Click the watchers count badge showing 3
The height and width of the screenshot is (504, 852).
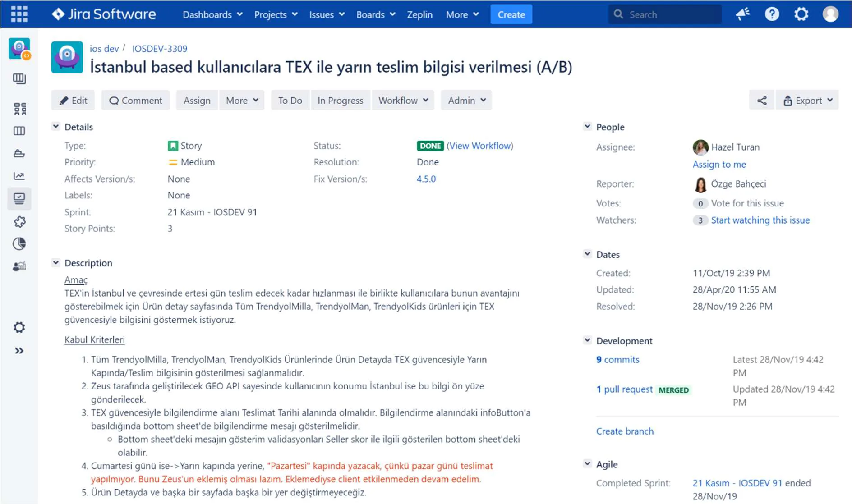coord(700,220)
